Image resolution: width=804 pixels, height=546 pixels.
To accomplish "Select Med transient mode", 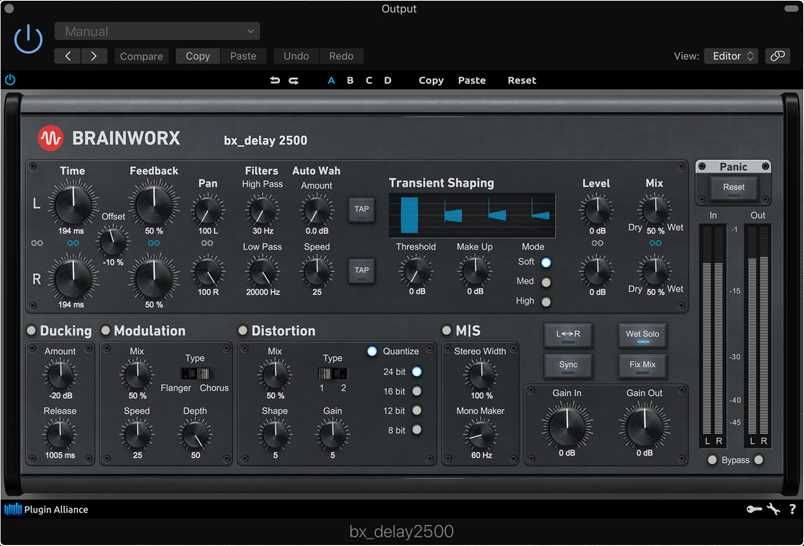I will point(546,282).
